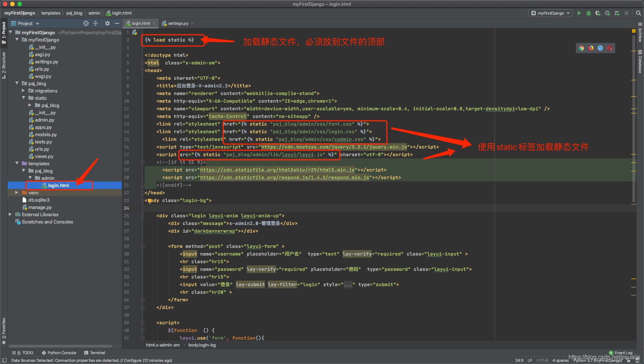Viewport: 644px width, 364px height.
Task: Expand the venv folder
Action: click(17, 193)
